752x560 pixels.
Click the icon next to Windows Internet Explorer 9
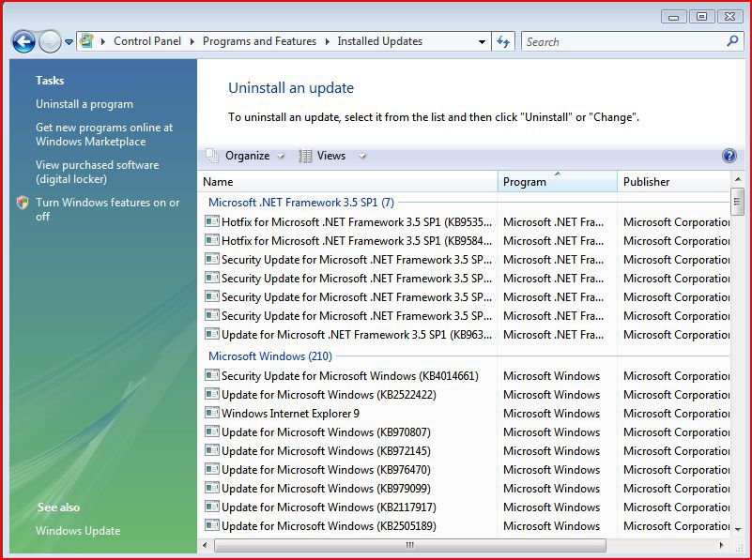pyautogui.click(x=212, y=414)
